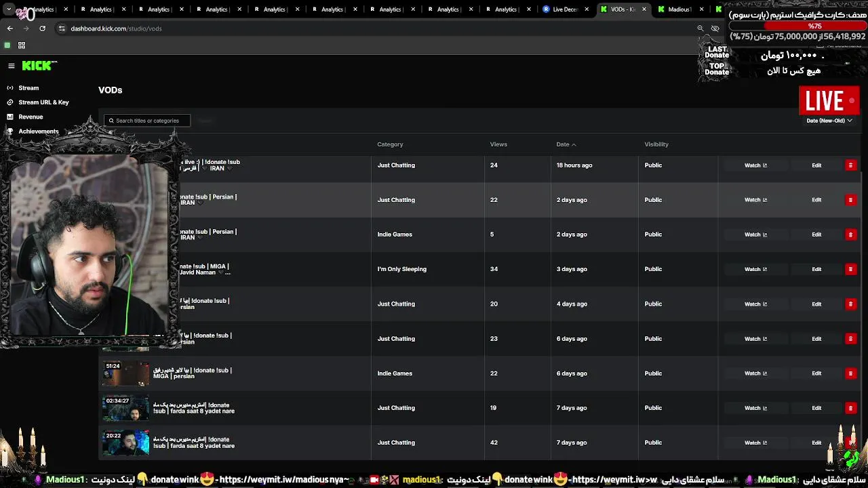Click the Category column header
868x488 pixels.
pyautogui.click(x=390, y=144)
